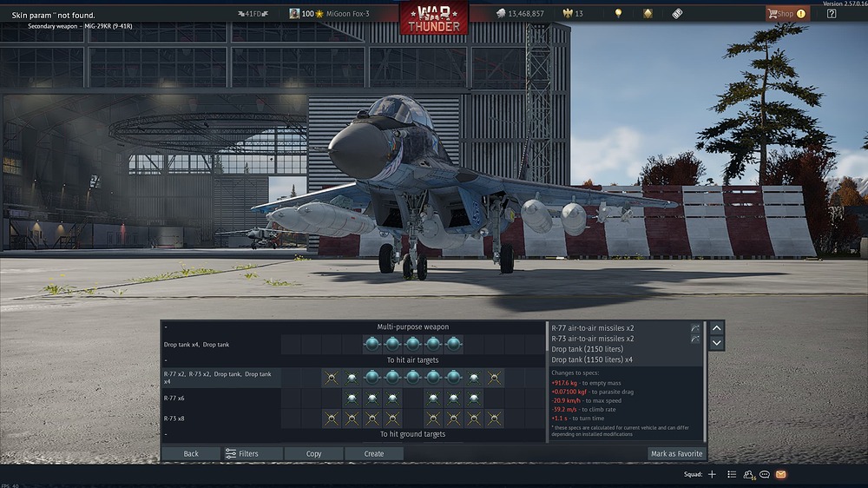Open the Silver Lions balance icon

(x=501, y=13)
